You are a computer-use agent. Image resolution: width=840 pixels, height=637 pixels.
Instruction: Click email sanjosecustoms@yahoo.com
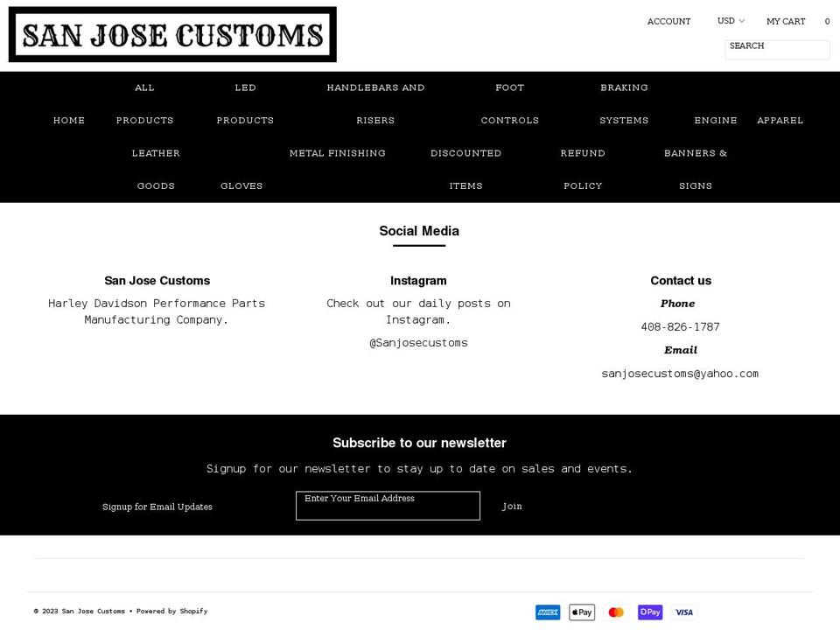click(x=680, y=374)
